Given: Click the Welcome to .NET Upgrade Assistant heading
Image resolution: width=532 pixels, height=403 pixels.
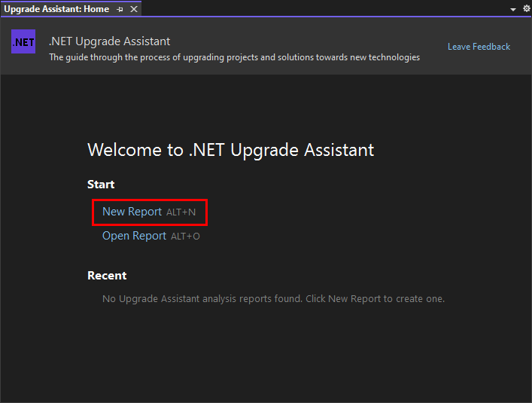Looking at the screenshot, I should [x=231, y=150].
